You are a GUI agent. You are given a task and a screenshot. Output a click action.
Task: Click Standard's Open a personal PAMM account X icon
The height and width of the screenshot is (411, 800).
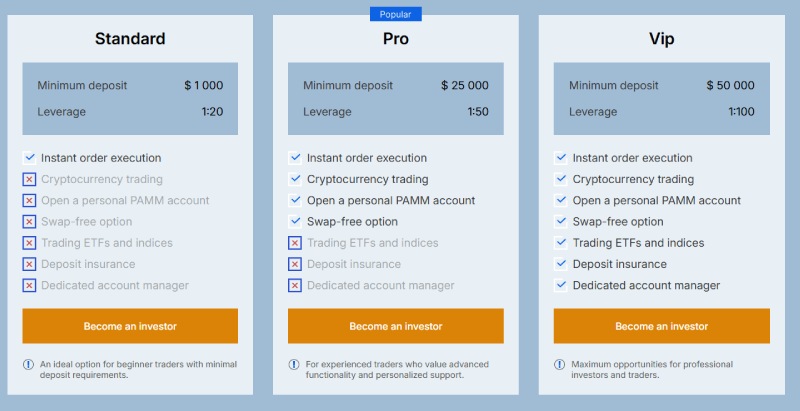[x=29, y=201]
